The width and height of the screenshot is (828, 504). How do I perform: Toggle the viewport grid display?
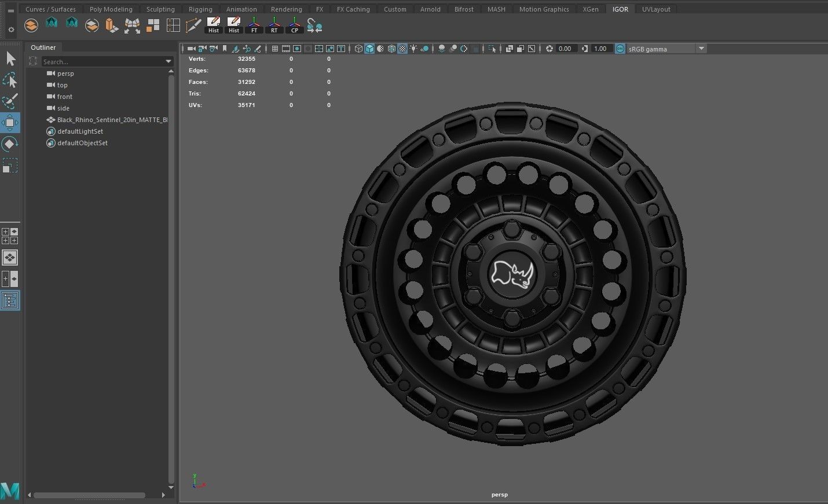275,49
